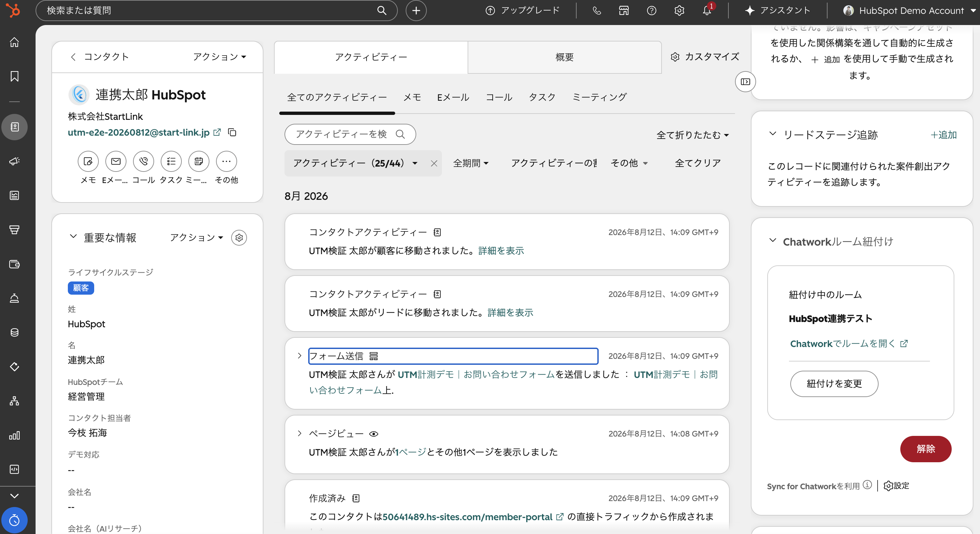The image size is (980, 534).
Task: Select the コール activity tab
Action: [499, 97]
